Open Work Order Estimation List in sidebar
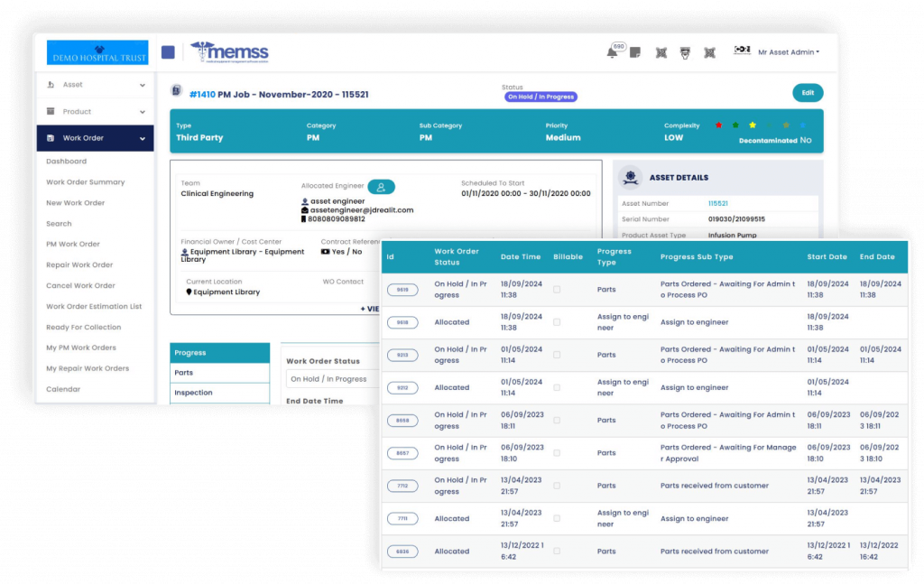The width and height of the screenshot is (924, 584). [x=94, y=306]
